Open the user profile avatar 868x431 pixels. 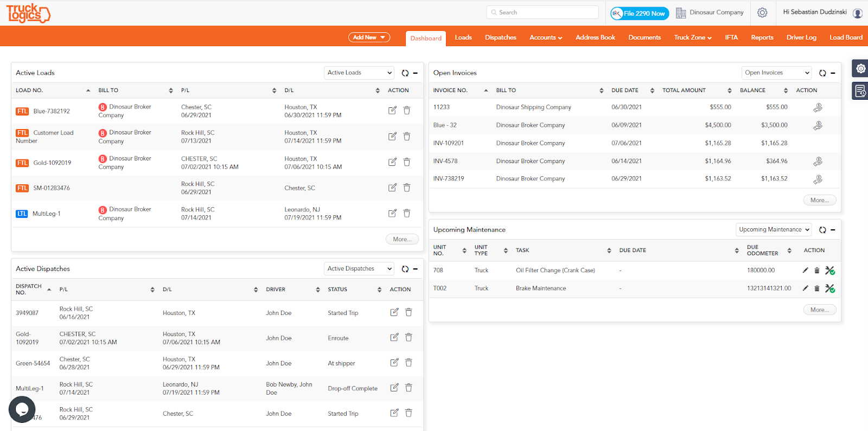[857, 13]
